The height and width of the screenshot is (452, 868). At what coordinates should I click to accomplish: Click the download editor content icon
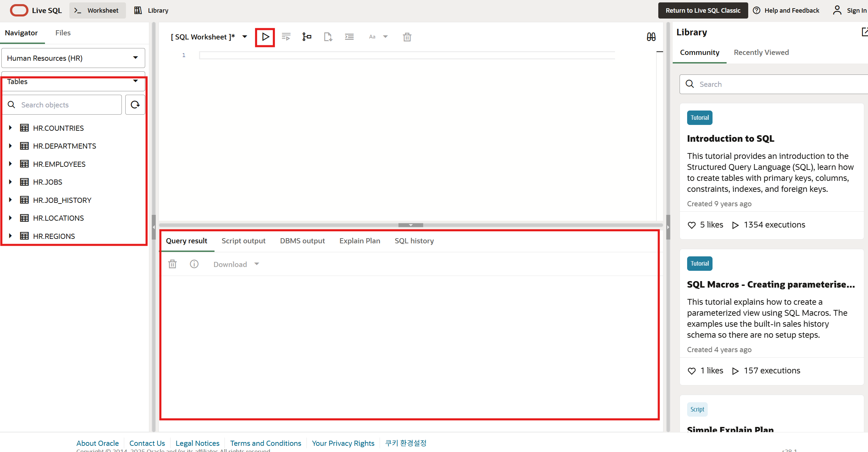[x=328, y=37]
